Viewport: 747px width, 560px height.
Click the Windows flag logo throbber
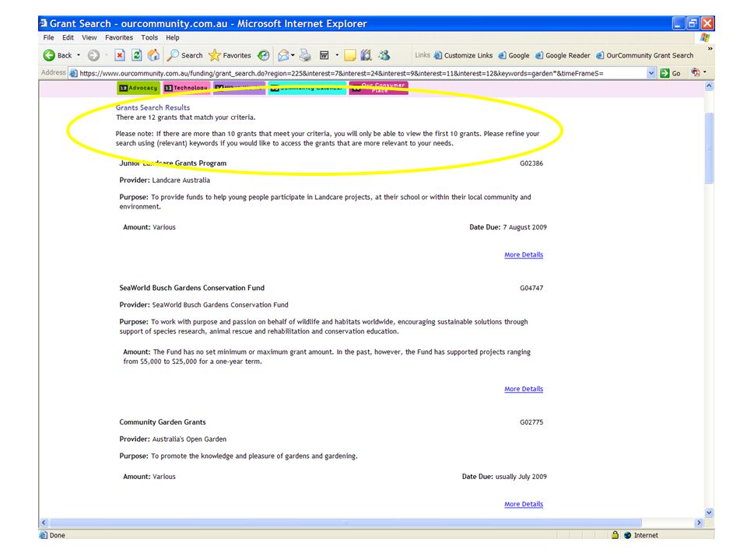coord(705,37)
